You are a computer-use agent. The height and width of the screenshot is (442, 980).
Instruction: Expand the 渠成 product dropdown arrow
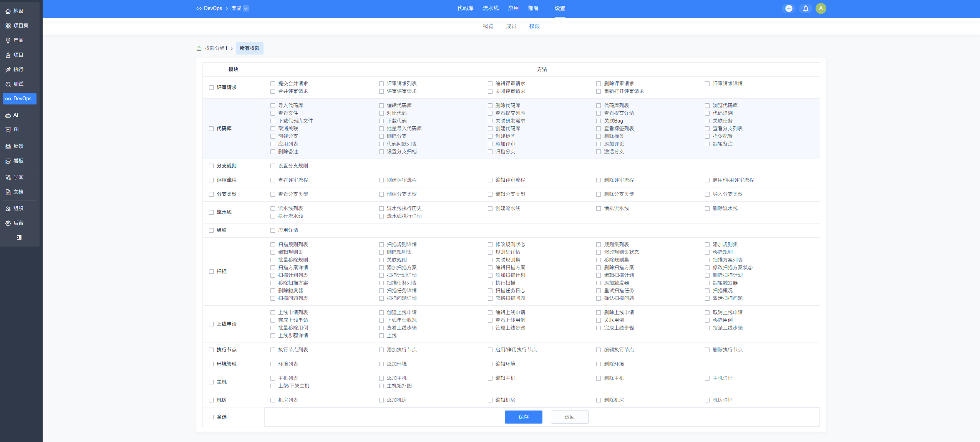tap(246, 8)
